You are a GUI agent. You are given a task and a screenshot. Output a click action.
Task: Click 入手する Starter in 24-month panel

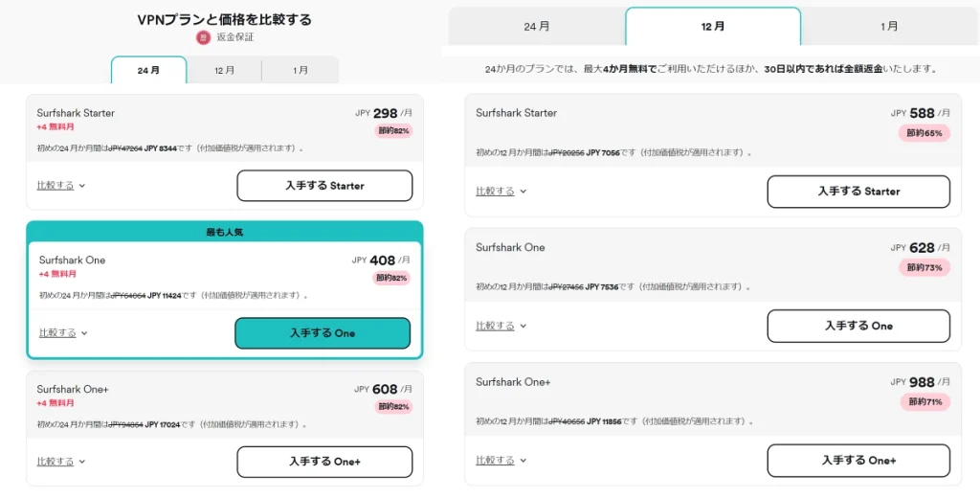pos(325,186)
